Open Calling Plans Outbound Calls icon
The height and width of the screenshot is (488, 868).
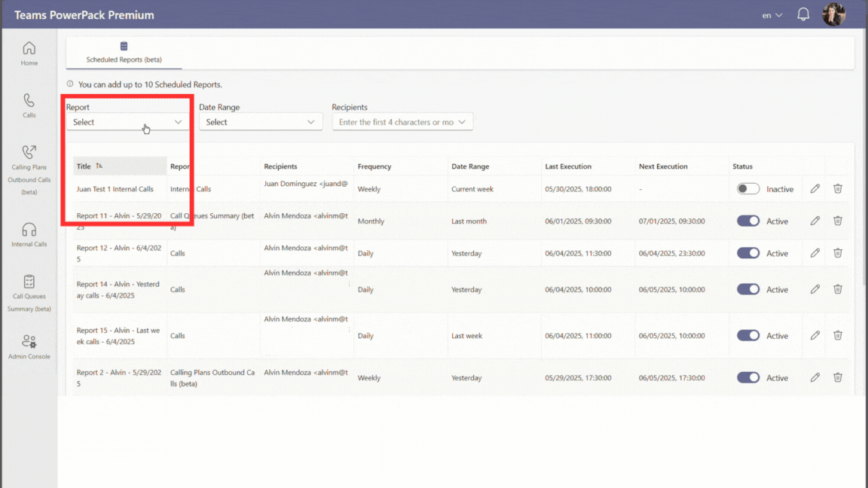coord(29,151)
